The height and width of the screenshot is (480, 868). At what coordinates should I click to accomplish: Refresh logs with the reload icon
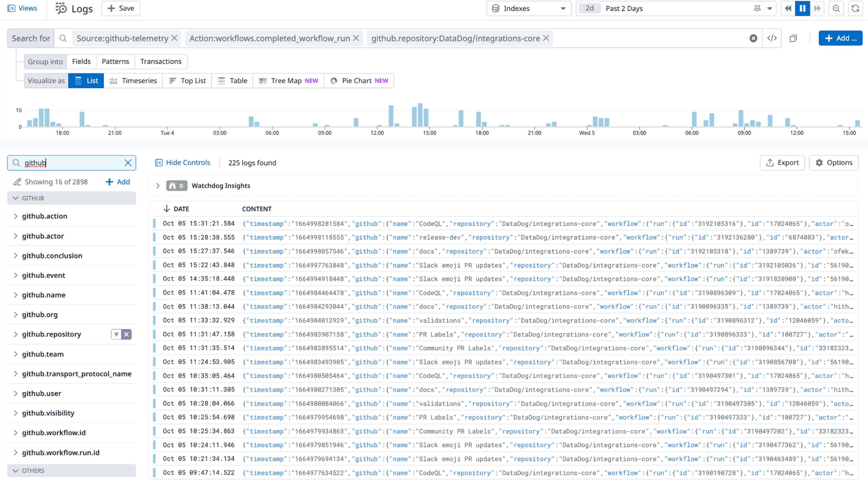[854, 8]
